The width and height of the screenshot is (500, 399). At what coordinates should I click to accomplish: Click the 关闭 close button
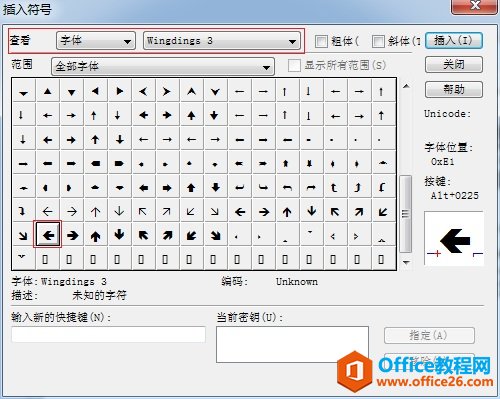pos(454,65)
